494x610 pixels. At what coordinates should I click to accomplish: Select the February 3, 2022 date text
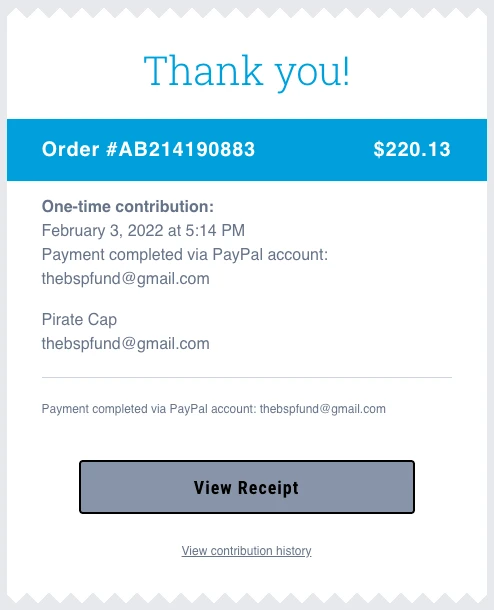pyautogui.click(x=102, y=231)
